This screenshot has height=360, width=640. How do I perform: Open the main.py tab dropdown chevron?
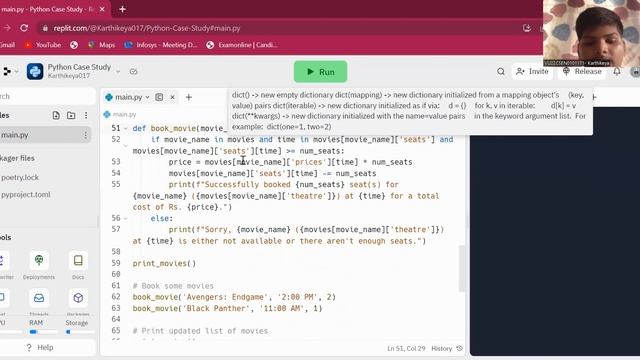click(147, 97)
